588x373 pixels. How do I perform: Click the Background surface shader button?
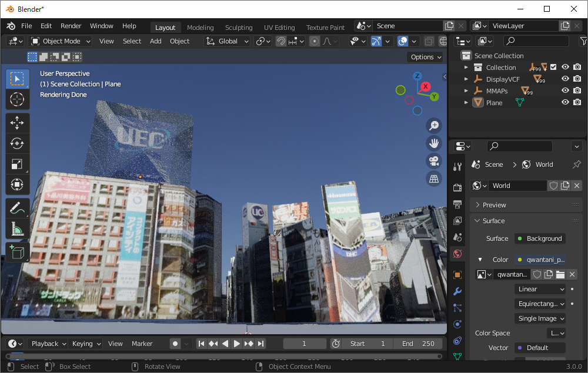[x=540, y=238]
